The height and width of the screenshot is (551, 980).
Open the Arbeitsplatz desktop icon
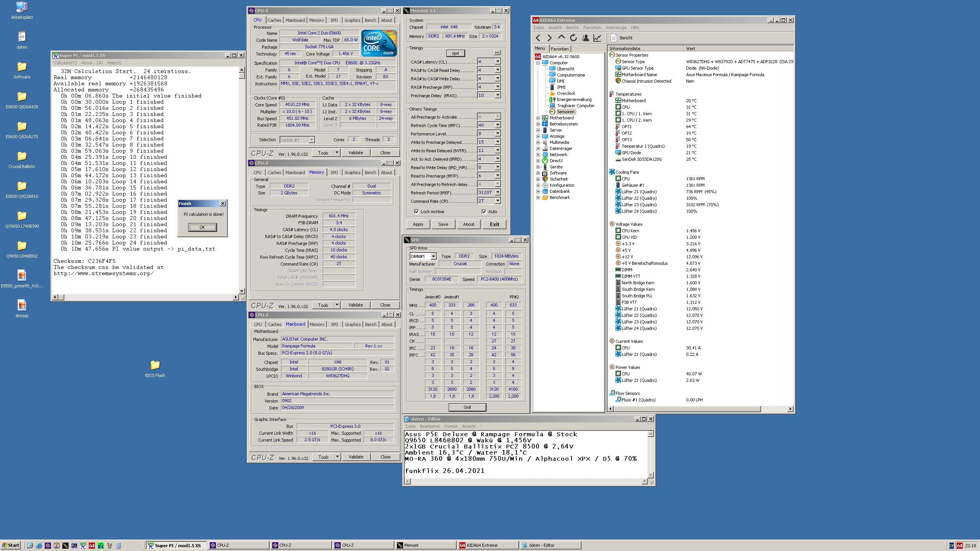[22, 10]
